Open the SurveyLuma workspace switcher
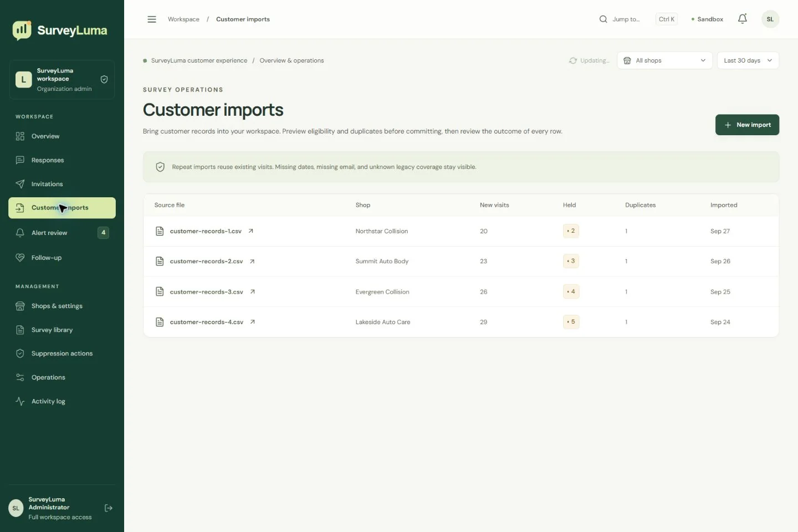The image size is (798, 532). (62, 80)
